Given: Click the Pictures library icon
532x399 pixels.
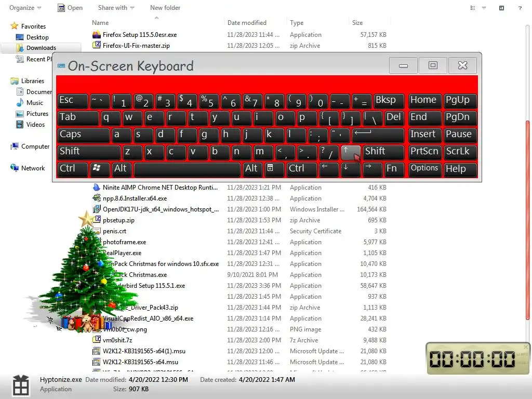Looking at the screenshot, I should 20,114.
